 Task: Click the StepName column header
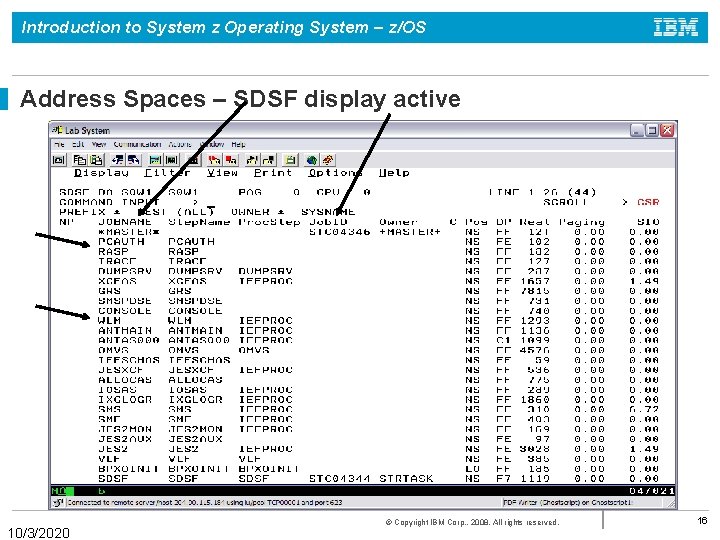click(199, 222)
